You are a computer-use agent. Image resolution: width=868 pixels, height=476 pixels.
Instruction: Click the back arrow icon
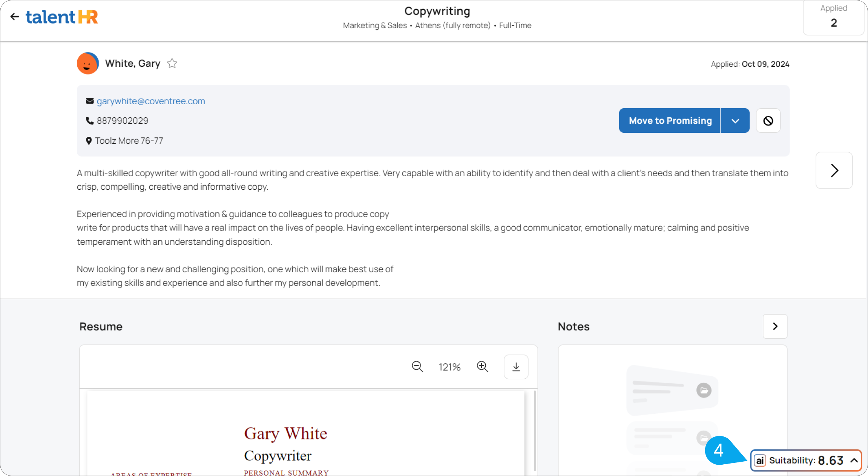(x=14, y=17)
